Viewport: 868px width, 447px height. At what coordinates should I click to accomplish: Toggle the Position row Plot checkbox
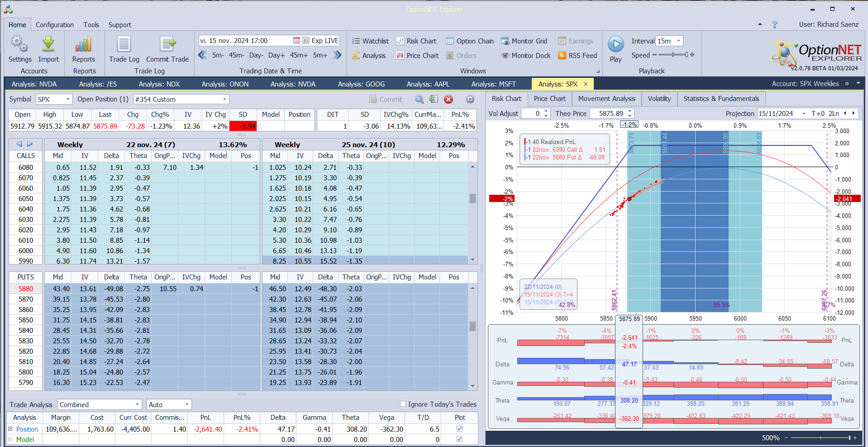coord(460,429)
